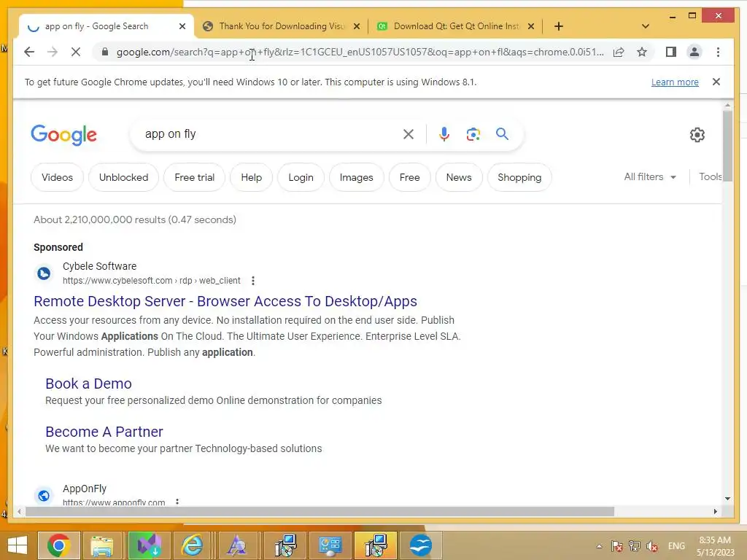Open Book a Demo sitelink

coord(88,384)
